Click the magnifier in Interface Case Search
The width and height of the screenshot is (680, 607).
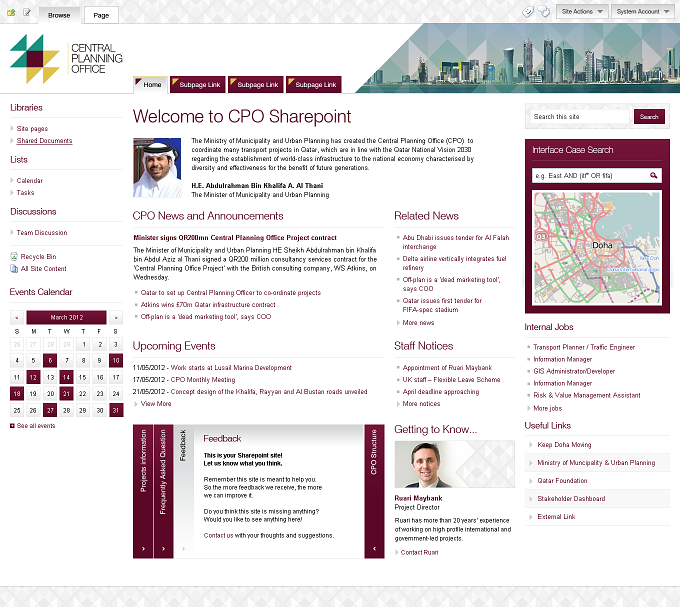click(x=654, y=176)
